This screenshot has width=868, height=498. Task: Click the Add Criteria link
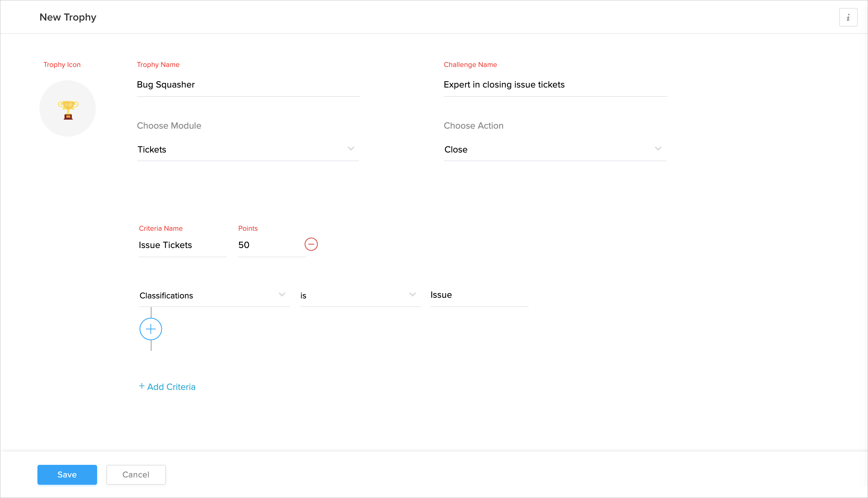[x=167, y=387]
